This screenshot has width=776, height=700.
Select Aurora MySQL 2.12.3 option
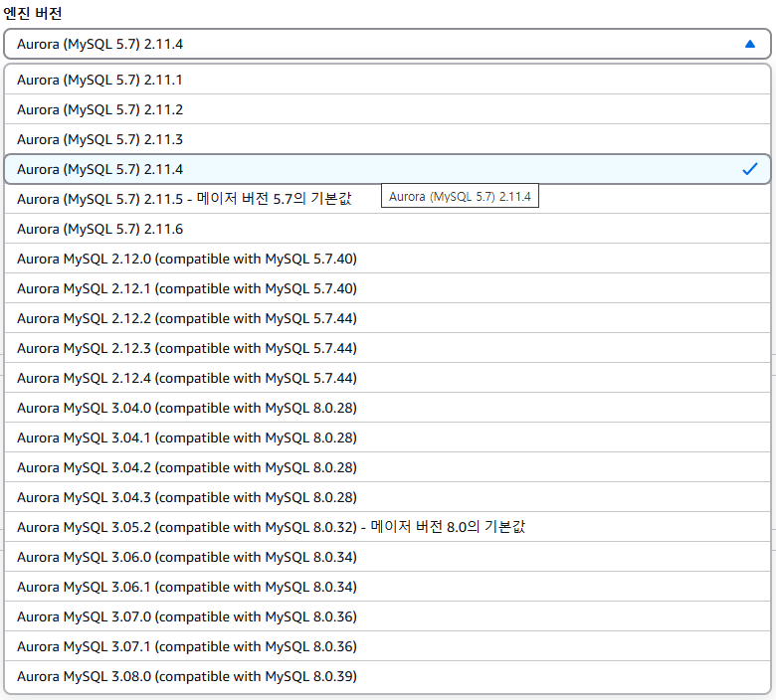pos(387,348)
